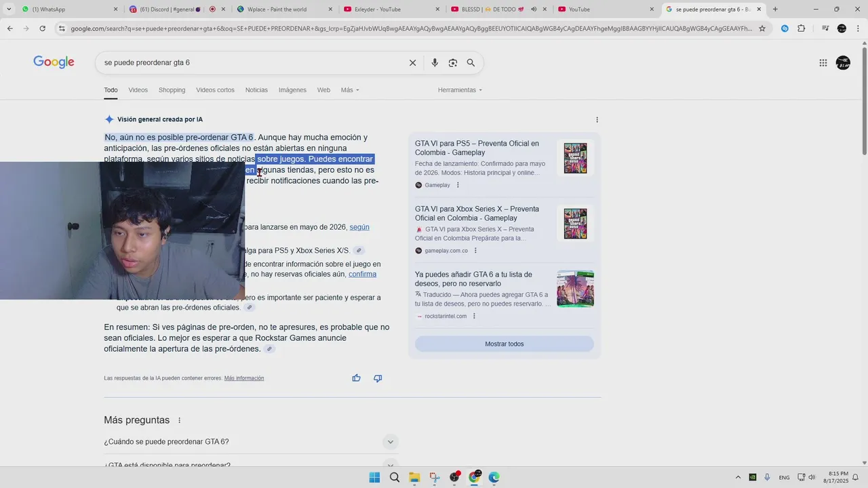Open options for gameplay.com.co source result

475,251
